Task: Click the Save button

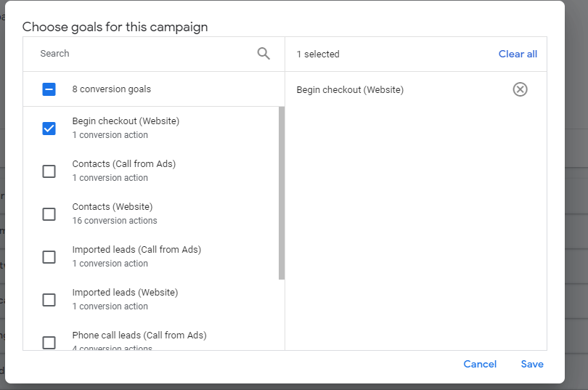Action: pyautogui.click(x=532, y=364)
